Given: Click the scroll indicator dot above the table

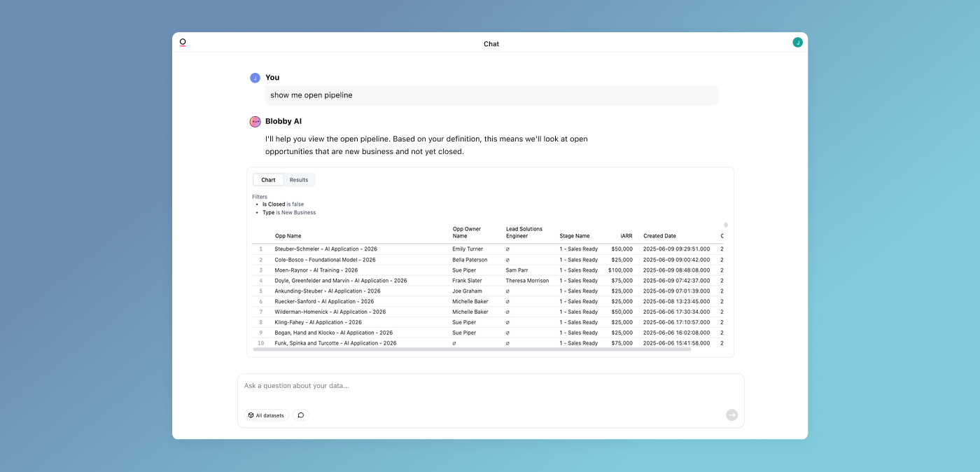Looking at the screenshot, I should click(x=726, y=224).
